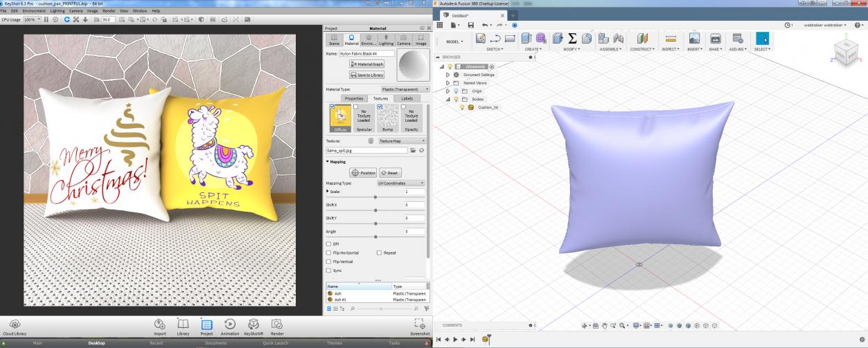Toggle the Bump texture checkbox

(x=379, y=107)
